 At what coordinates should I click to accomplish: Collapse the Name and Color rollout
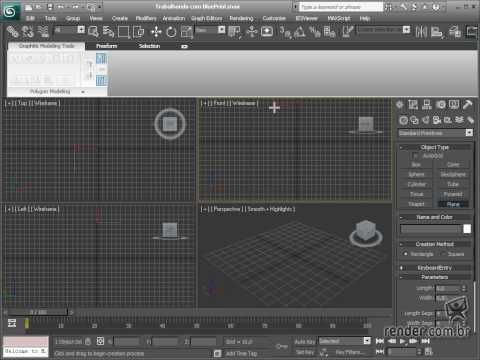point(436,217)
